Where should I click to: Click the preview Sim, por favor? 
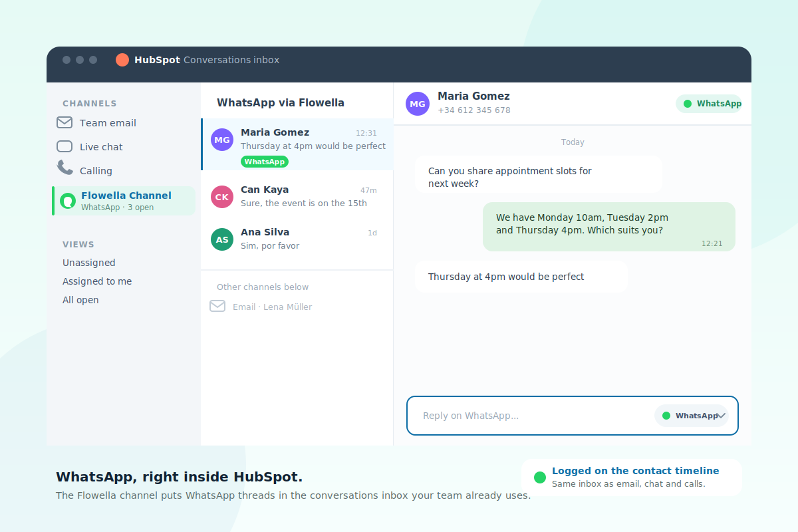pyautogui.click(x=270, y=246)
